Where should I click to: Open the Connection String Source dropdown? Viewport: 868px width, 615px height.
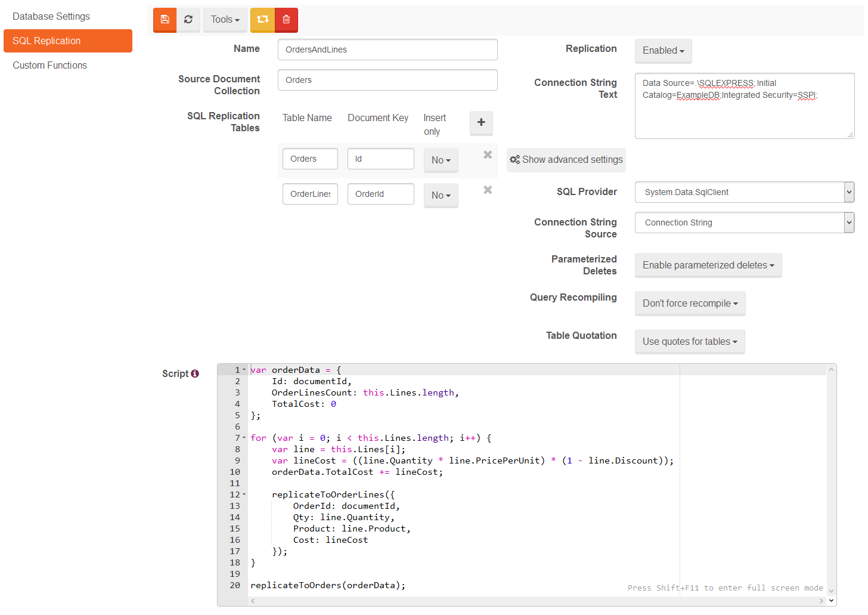point(744,222)
